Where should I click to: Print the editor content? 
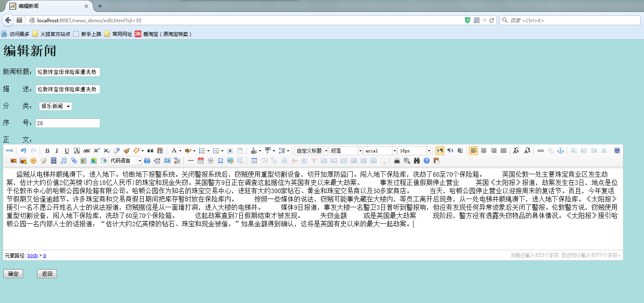pyautogui.click(x=397, y=161)
